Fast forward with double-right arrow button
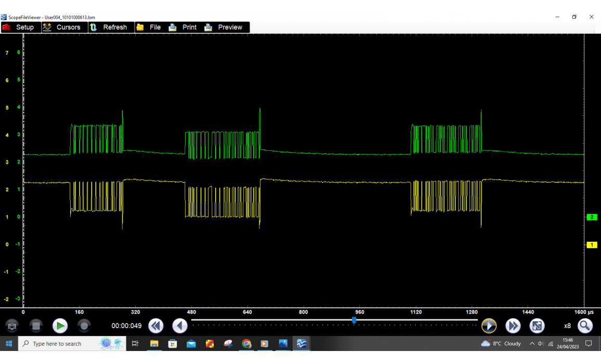This screenshot has height=364, width=601. [x=513, y=326]
